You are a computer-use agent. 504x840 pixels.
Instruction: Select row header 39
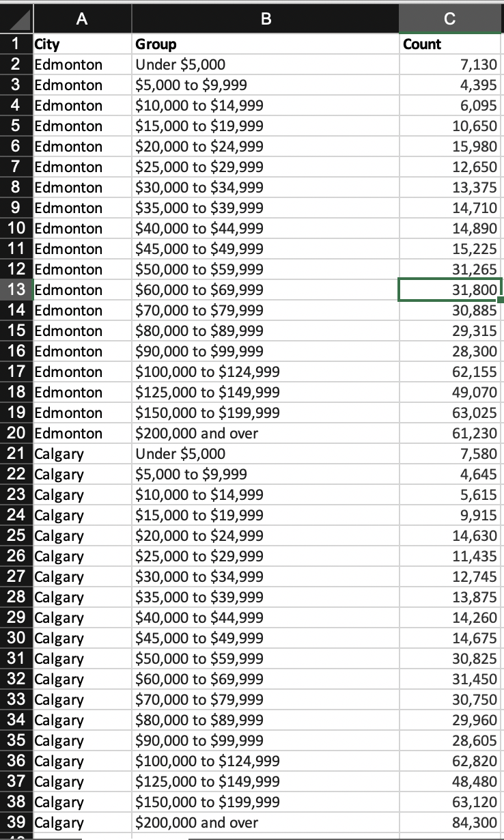coord(16,822)
